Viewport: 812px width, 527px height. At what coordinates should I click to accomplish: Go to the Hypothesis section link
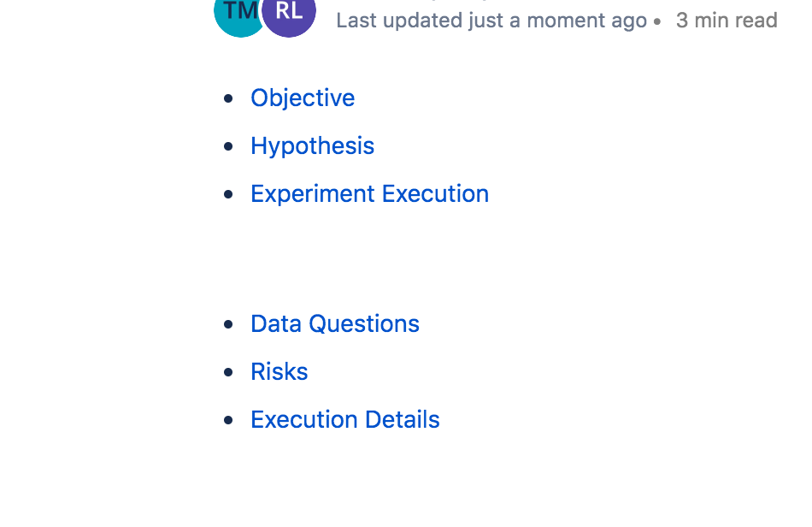click(x=312, y=145)
